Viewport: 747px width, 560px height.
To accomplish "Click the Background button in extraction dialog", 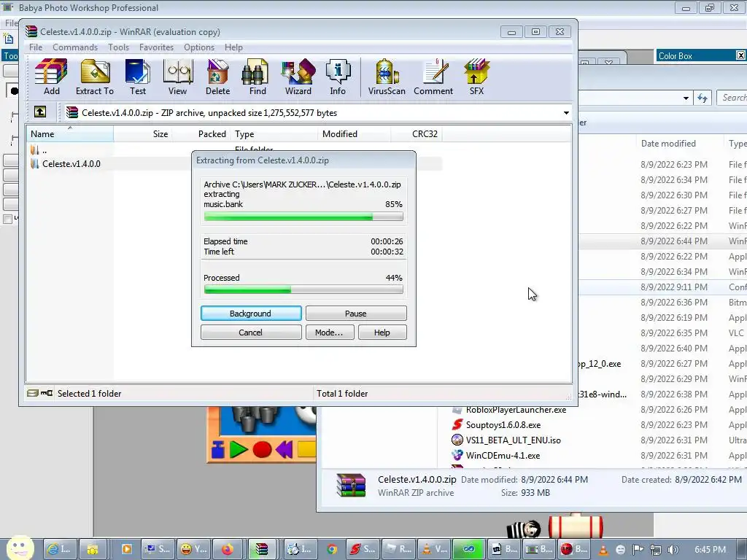I will pyautogui.click(x=251, y=314).
